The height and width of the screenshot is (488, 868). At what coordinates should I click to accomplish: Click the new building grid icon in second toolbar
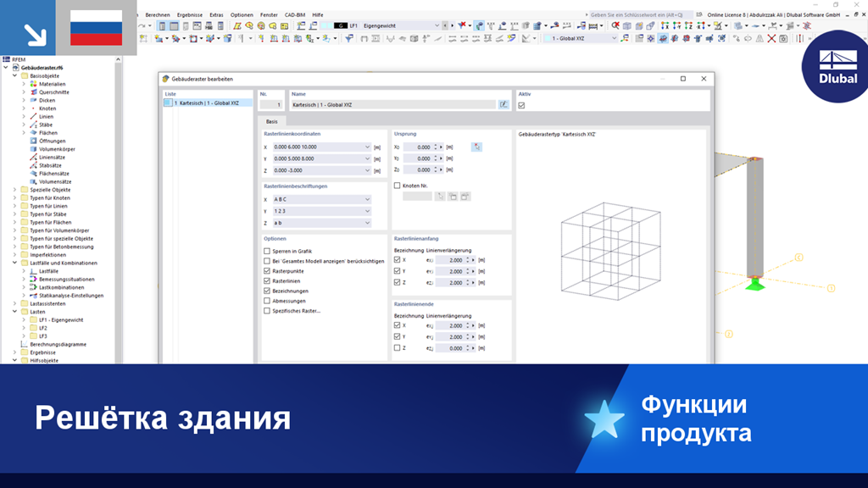coord(143,39)
